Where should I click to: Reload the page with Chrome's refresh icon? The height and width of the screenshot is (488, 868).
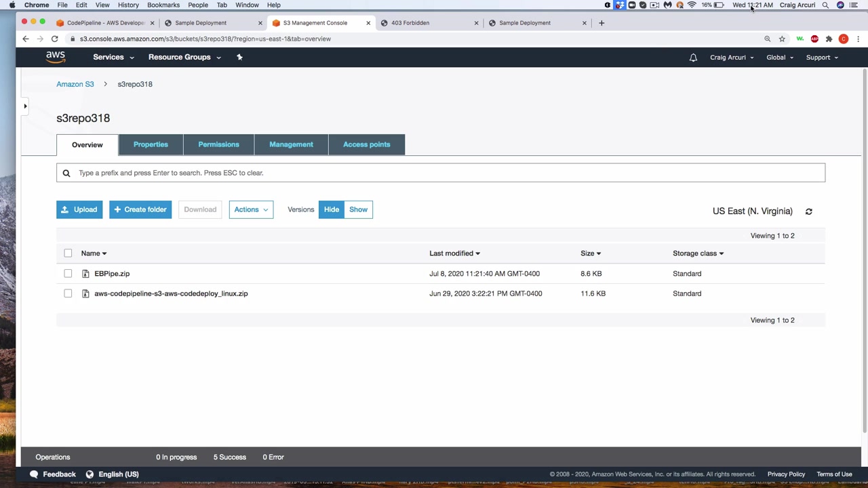(x=54, y=39)
